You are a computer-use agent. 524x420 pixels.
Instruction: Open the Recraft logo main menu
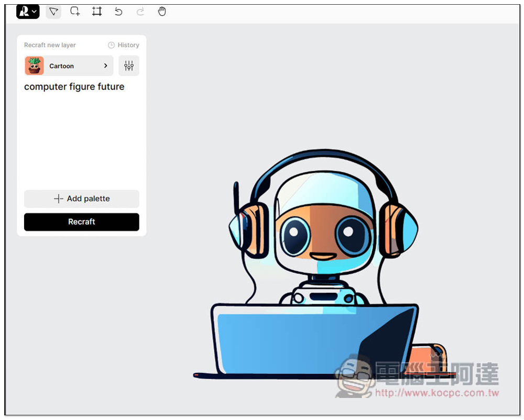(28, 12)
